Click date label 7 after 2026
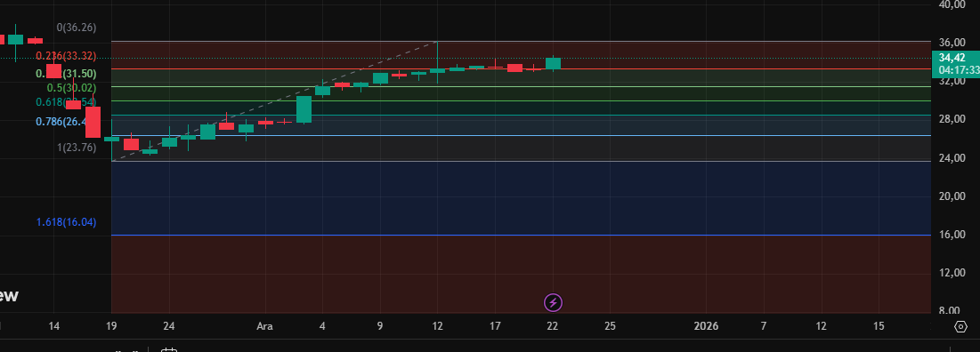The width and height of the screenshot is (980, 352). 764,326
